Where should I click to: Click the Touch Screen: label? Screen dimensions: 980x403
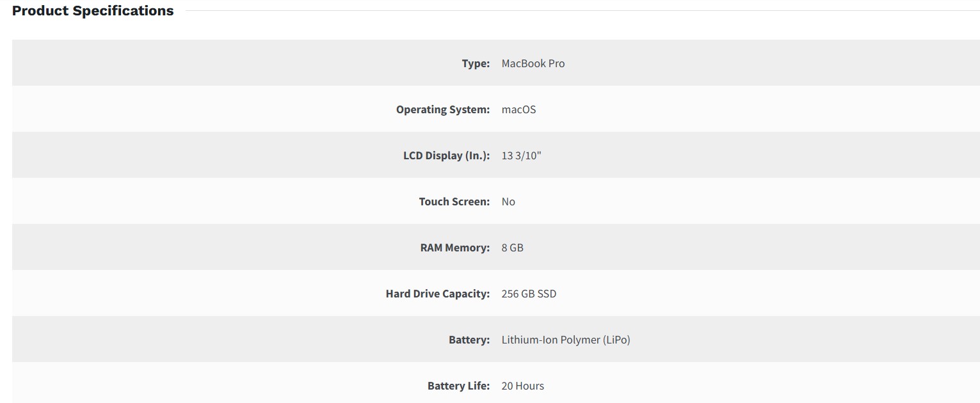pos(454,201)
